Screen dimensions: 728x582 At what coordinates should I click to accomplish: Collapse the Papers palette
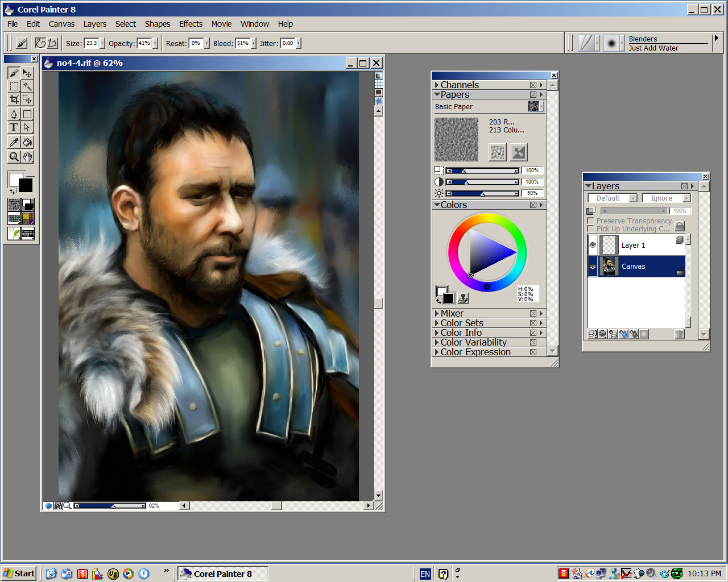coord(437,94)
